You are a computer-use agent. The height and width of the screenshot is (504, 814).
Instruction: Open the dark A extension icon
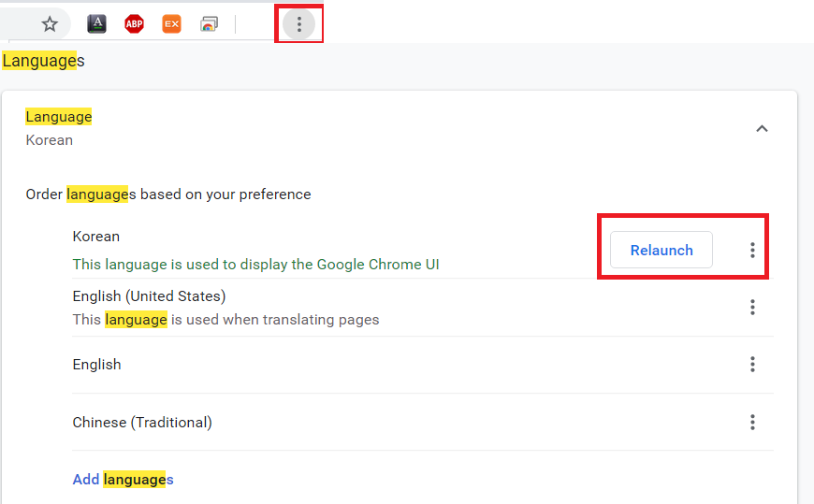click(96, 24)
